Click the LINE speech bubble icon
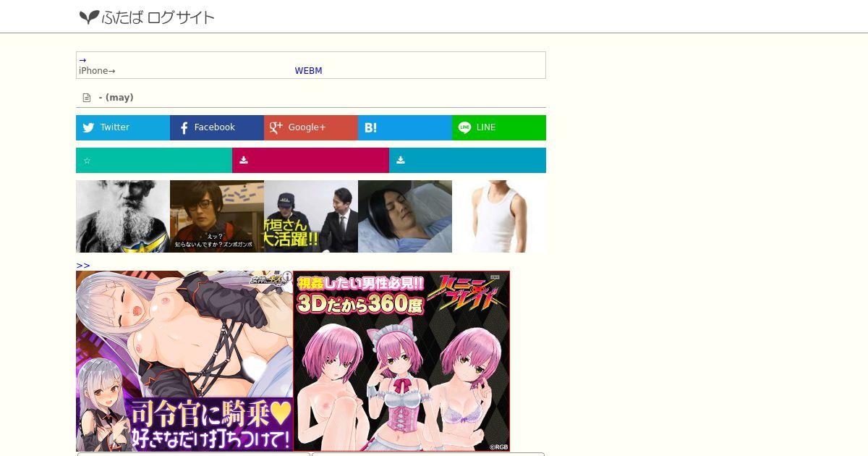Viewport: 868px width, 456px height. click(464, 127)
